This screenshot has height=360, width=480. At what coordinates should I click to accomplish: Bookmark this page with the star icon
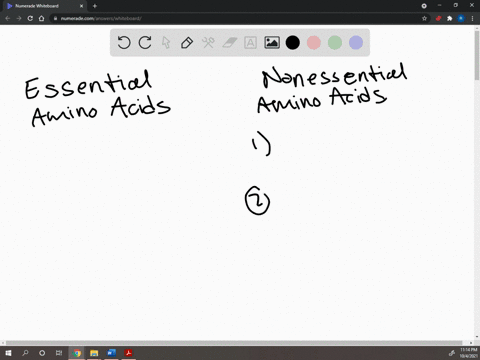click(x=424, y=18)
